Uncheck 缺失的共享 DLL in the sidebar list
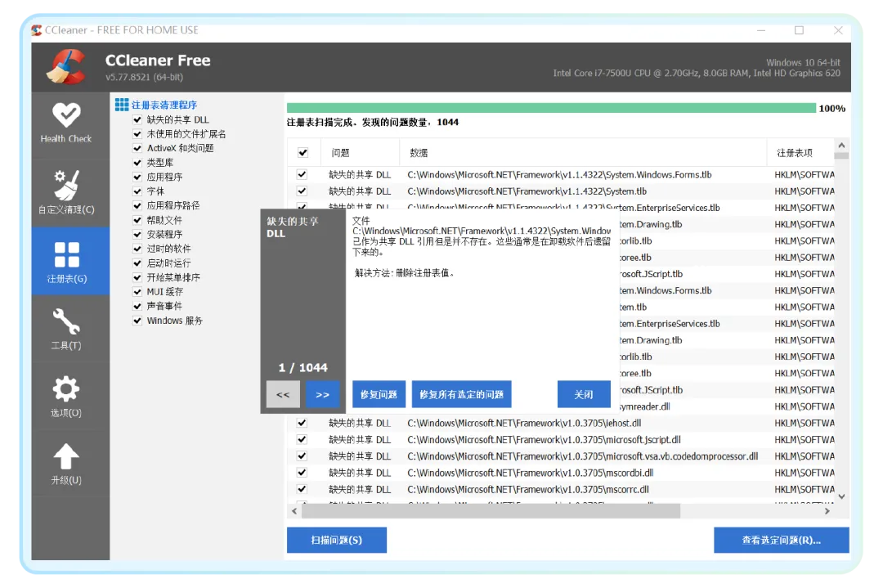The image size is (883, 588). click(137, 119)
